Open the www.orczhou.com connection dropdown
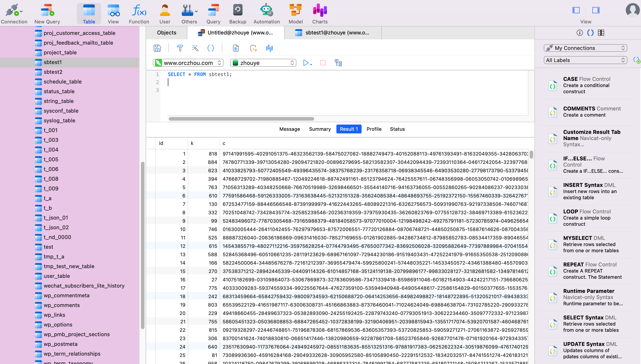 coord(188,63)
